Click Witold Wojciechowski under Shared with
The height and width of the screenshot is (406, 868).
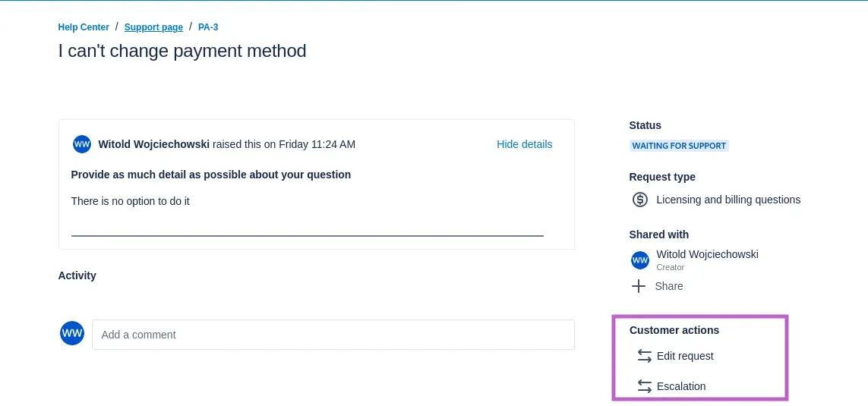(x=707, y=254)
